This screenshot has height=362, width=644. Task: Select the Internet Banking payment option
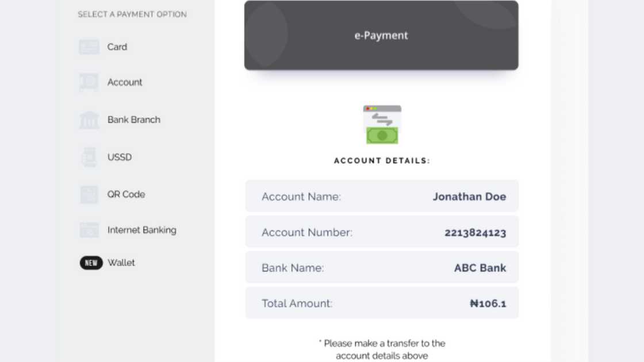click(141, 230)
